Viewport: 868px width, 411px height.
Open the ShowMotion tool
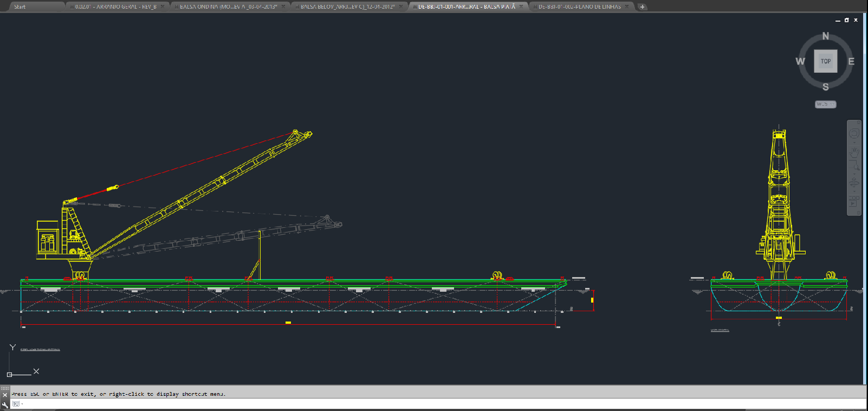click(854, 202)
